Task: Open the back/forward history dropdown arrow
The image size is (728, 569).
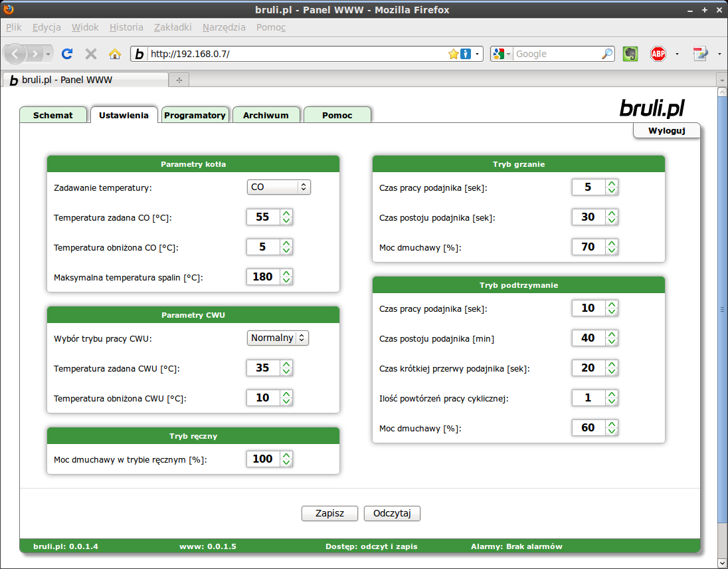Action: (48, 54)
